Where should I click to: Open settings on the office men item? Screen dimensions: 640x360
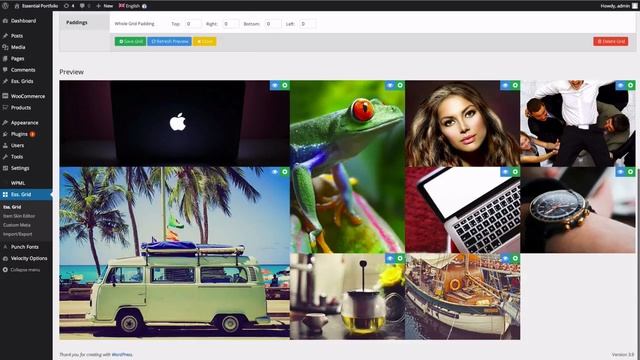pos(631,85)
